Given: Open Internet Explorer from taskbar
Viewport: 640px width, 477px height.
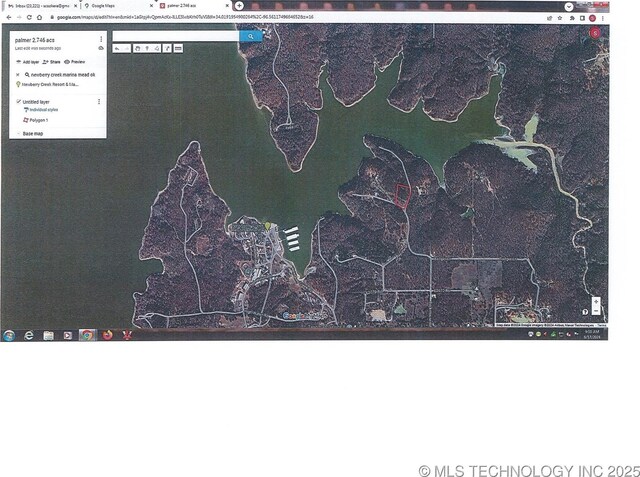Looking at the screenshot, I should coord(29,335).
